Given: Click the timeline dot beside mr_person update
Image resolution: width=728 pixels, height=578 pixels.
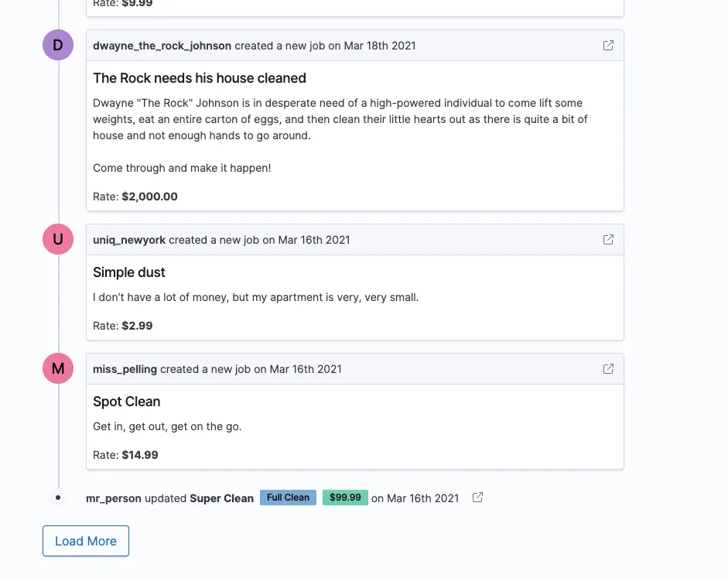Looking at the screenshot, I should click(58, 498).
